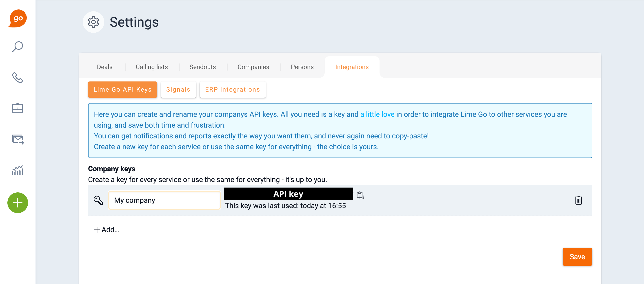Open the phone calling icon in sidebar
Image resolution: width=644 pixels, height=284 pixels.
[x=18, y=78]
